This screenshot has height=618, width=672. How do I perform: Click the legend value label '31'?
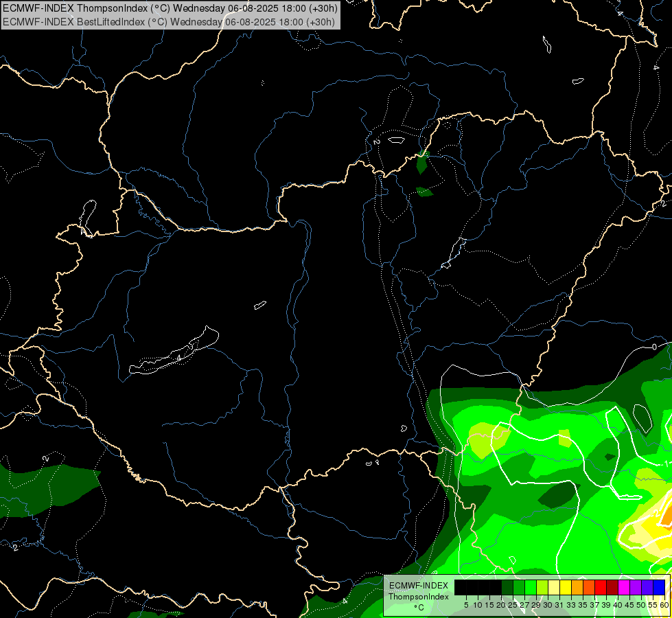click(x=559, y=605)
